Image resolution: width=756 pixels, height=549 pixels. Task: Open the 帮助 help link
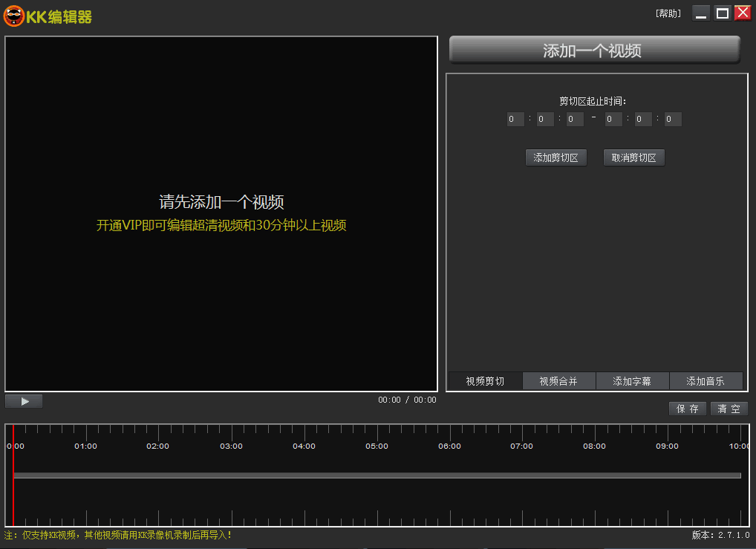point(668,13)
